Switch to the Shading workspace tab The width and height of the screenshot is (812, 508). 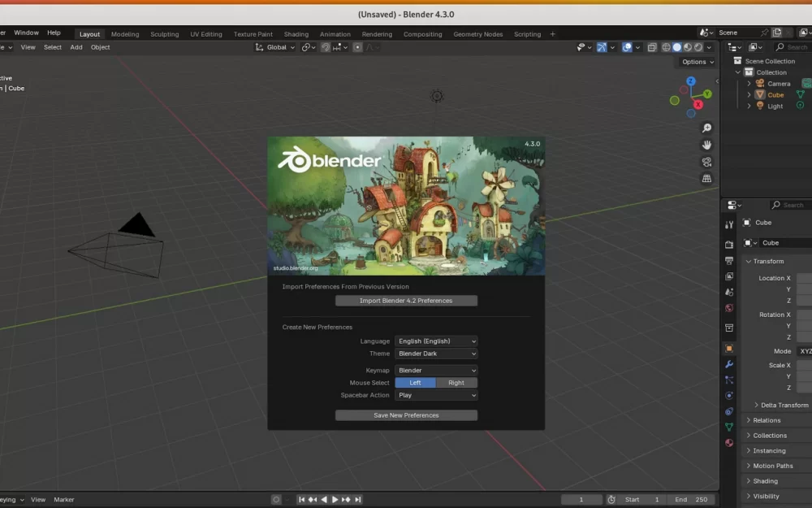pyautogui.click(x=296, y=34)
